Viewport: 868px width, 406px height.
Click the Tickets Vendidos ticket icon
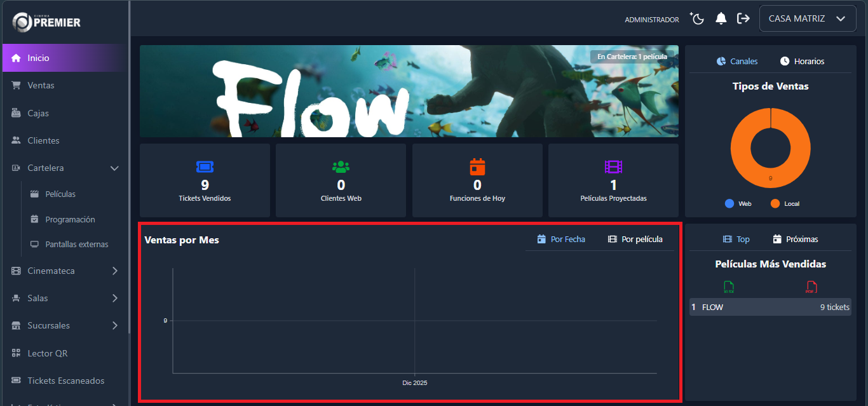(x=205, y=166)
